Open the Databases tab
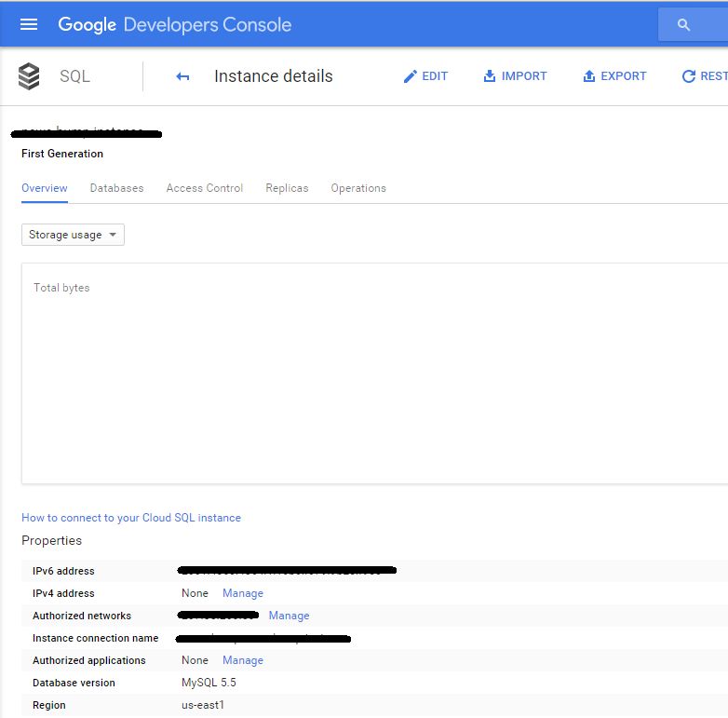The height and width of the screenshot is (718, 728). (x=117, y=188)
